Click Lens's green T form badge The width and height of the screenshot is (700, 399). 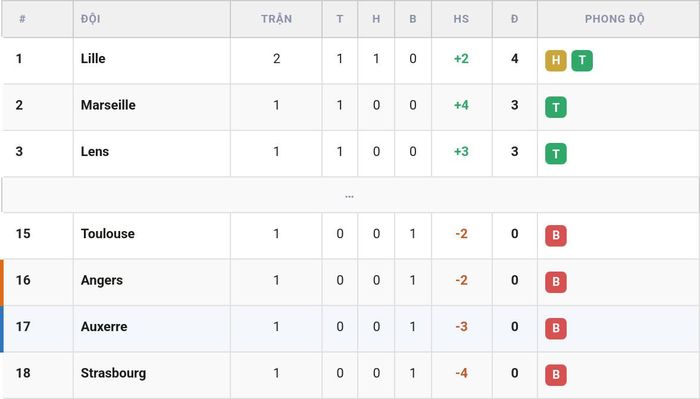555,154
